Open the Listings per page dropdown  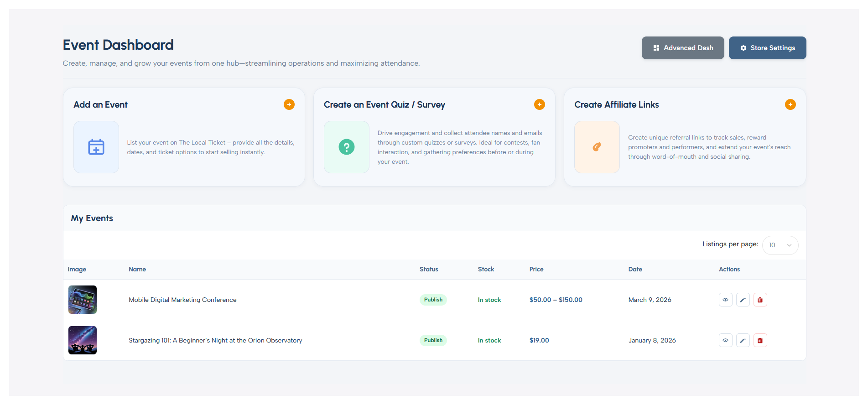click(x=780, y=245)
